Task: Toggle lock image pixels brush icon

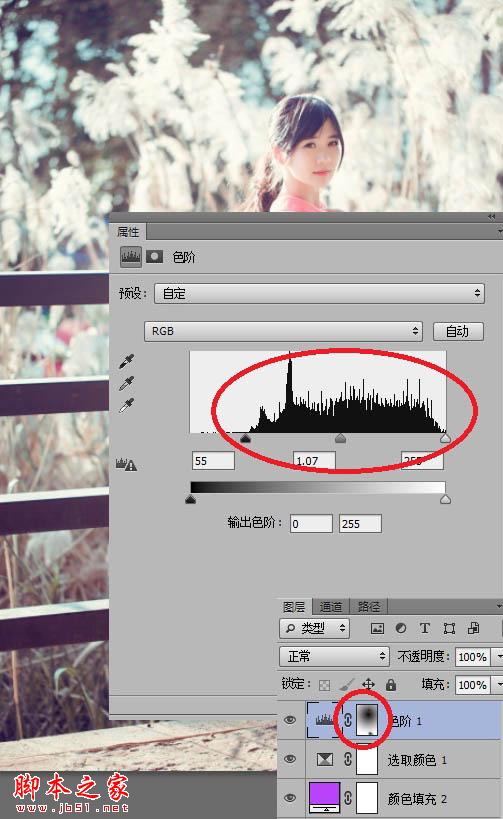Action: click(x=346, y=684)
